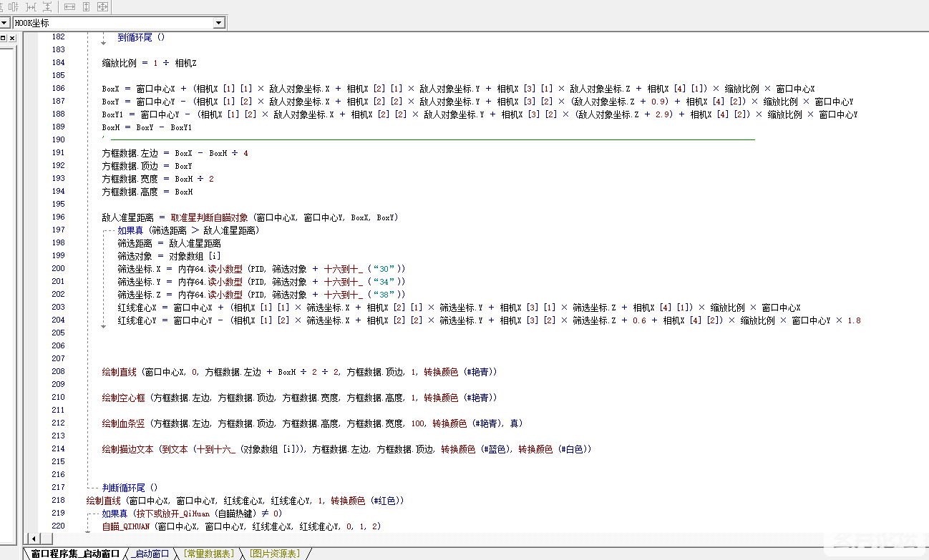929x560 pixels.
Task: Click the 如果真 keyword on line 197
Action: pyautogui.click(x=130, y=230)
